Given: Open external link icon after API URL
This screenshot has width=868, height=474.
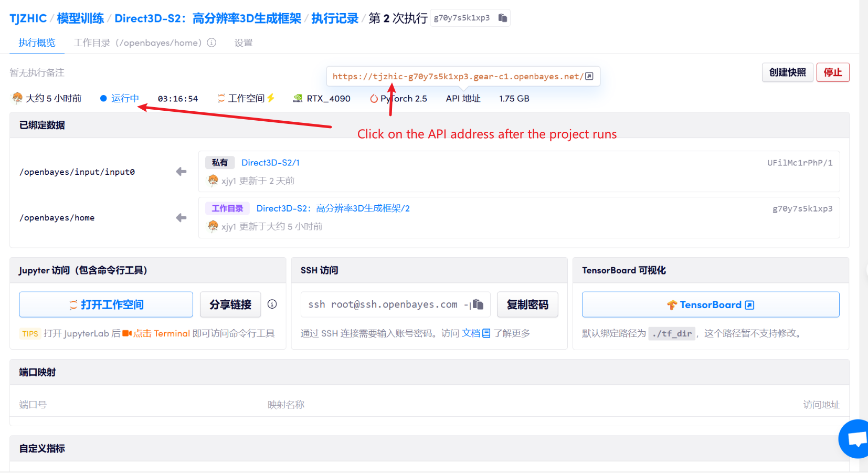Looking at the screenshot, I should [x=589, y=76].
